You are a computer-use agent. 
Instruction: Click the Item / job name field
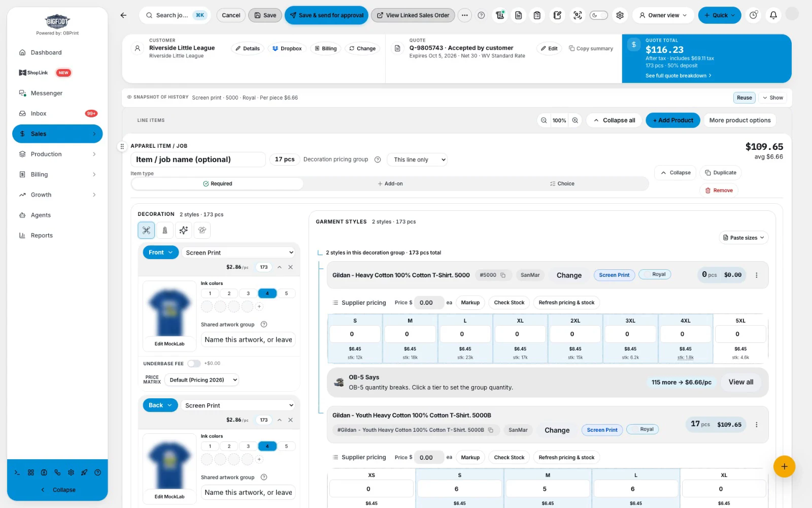198,160
